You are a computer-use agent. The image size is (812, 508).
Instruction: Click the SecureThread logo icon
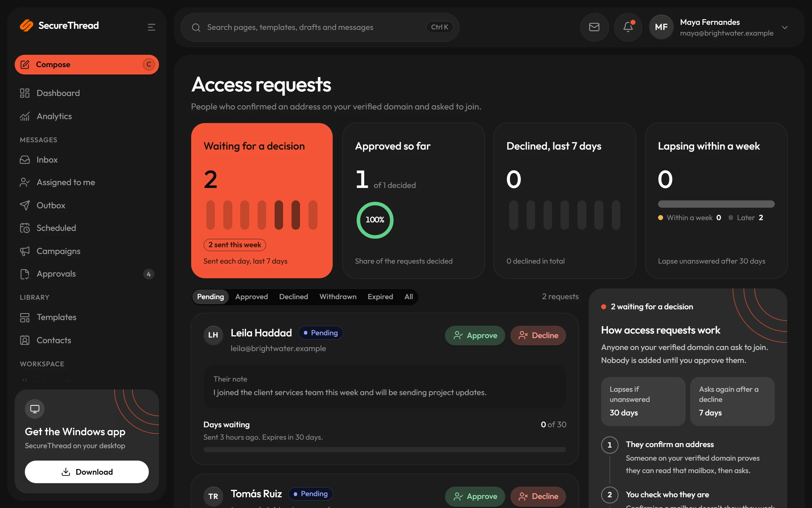[x=27, y=25]
